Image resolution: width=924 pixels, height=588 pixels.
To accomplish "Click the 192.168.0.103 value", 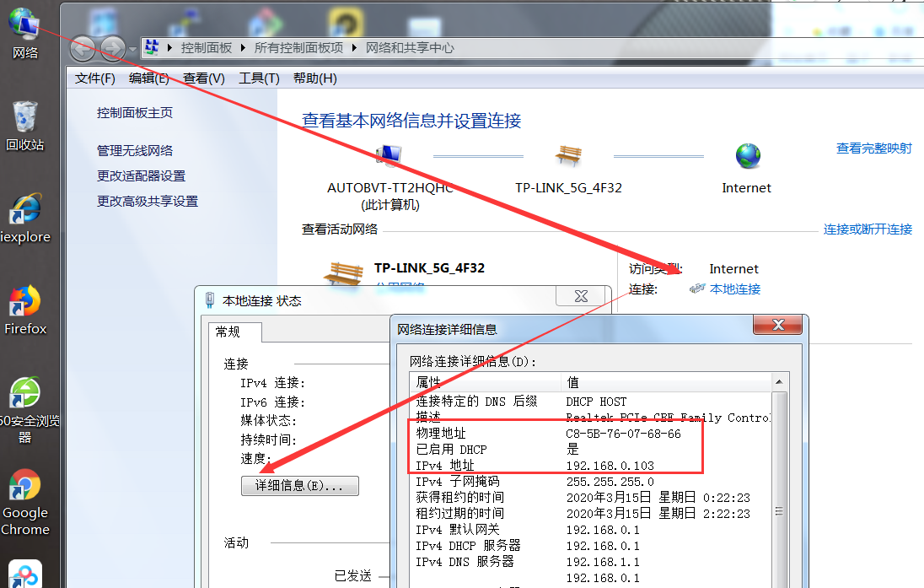I will click(610, 466).
